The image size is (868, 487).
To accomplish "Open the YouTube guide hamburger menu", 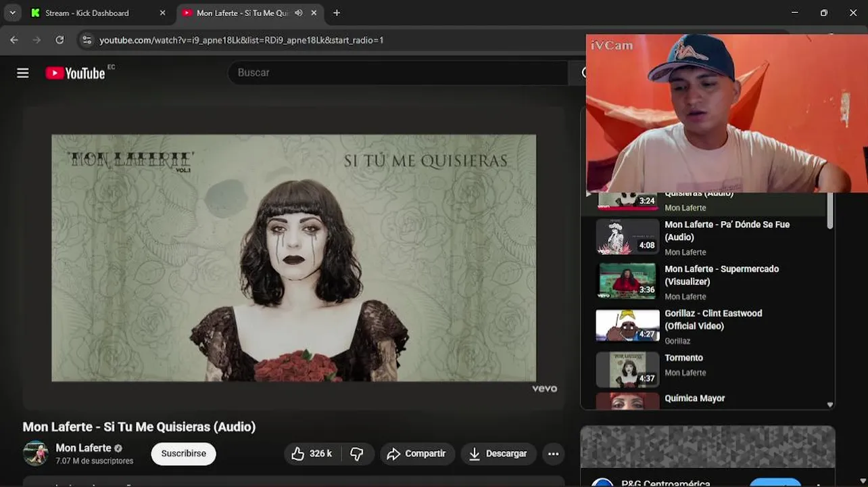I will coord(23,73).
